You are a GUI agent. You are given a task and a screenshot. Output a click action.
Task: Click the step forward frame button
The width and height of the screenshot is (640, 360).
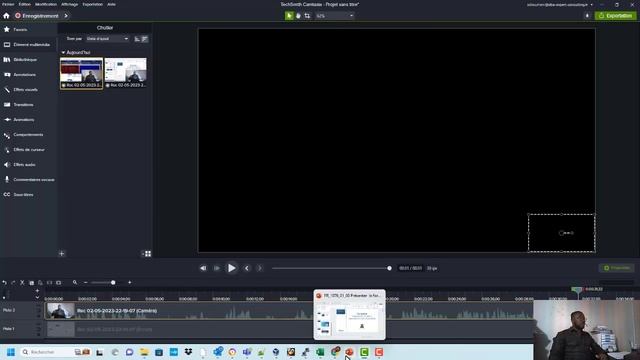(217, 268)
